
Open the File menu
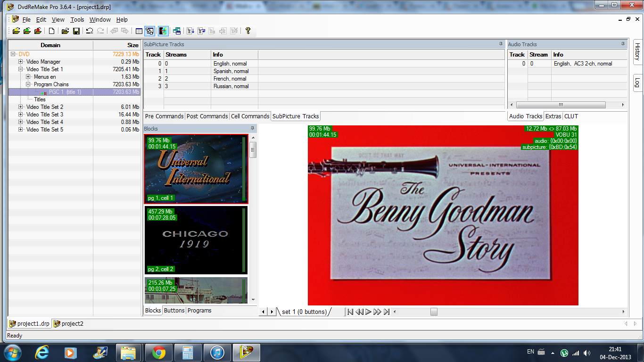point(26,20)
